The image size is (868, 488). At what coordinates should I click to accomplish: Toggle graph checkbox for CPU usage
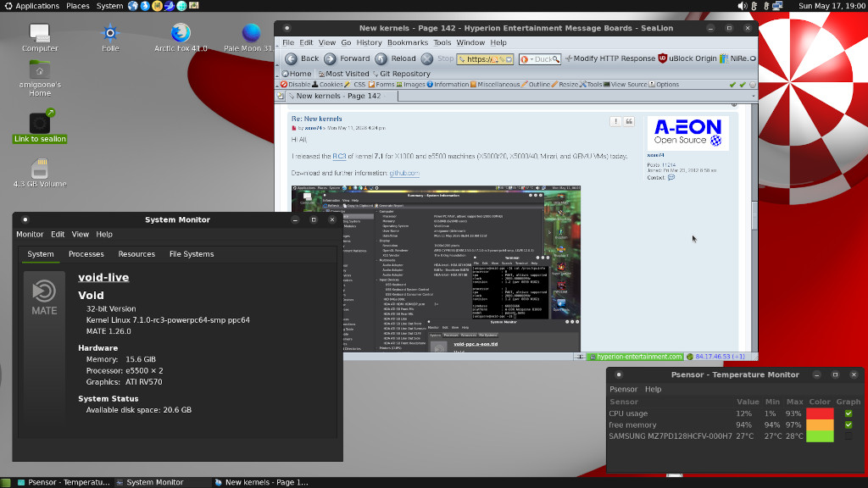pyautogui.click(x=848, y=413)
